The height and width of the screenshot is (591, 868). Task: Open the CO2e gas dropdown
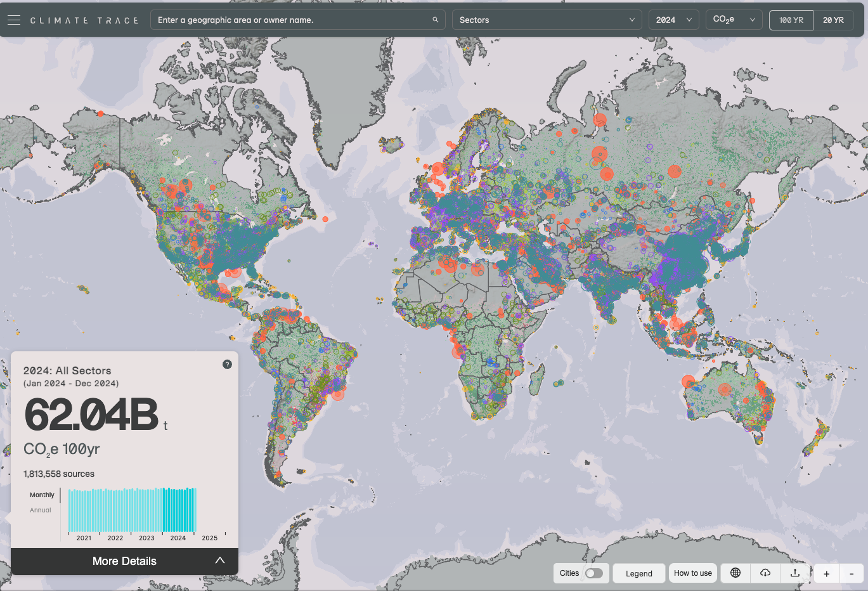click(734, 20)
